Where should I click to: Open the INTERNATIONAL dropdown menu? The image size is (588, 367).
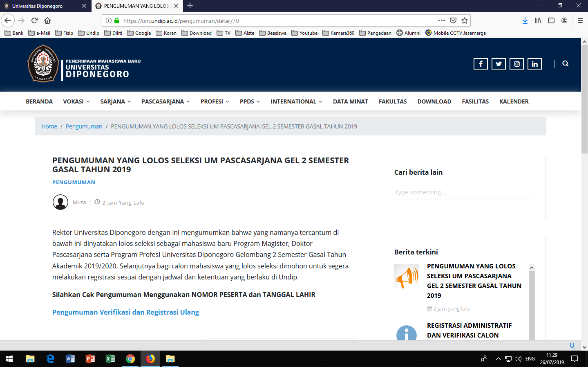point(296,101)
